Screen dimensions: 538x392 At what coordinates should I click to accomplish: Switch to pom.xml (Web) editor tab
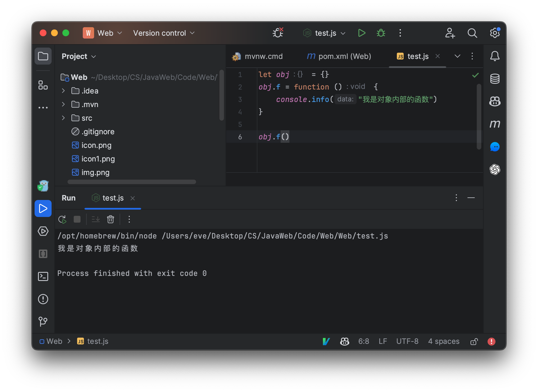point(339,56)
